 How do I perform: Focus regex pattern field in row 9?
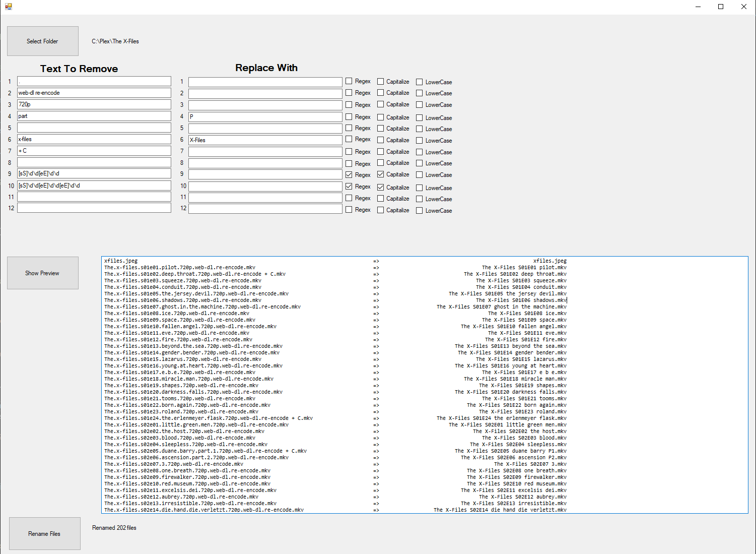[94, 173]
